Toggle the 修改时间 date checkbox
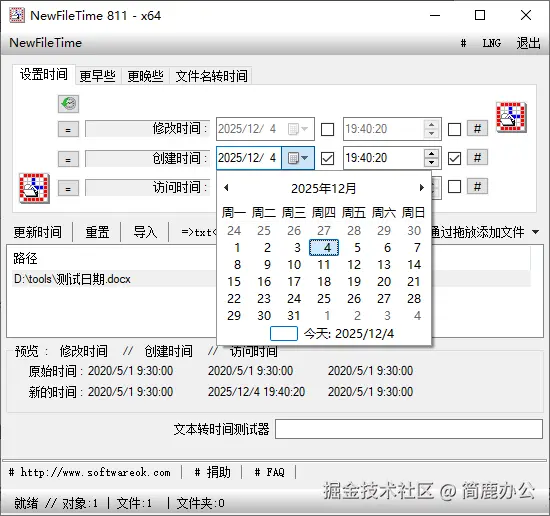The width and height of the screenshot is (550, 516). pyautogui.click(x=327, y=129)
